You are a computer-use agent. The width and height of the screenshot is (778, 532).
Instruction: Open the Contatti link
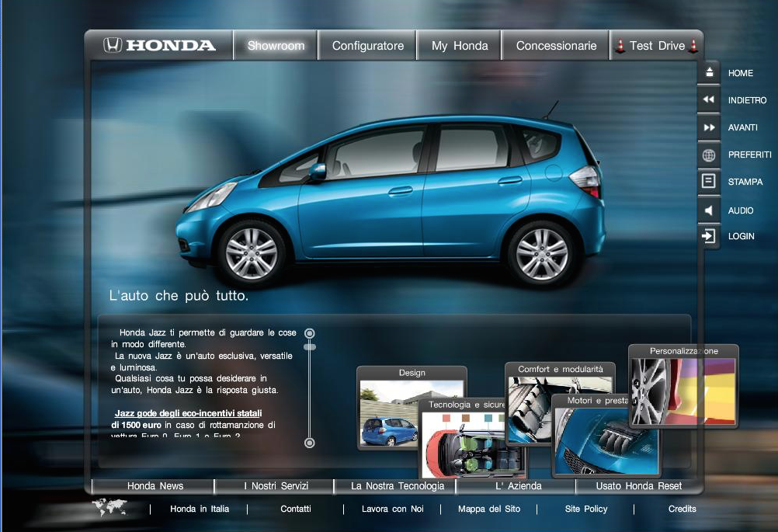pyautogui.click(x=296, y=509)
